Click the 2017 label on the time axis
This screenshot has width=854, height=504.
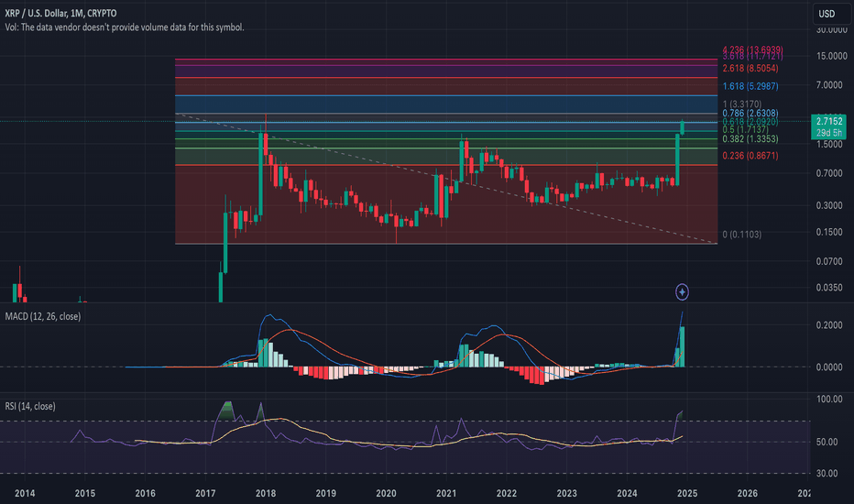(x=205, y=493)
